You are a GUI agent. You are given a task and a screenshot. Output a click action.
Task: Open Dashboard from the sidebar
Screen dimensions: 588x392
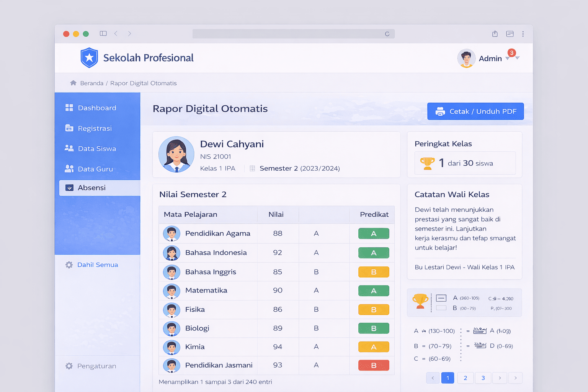(97, 108)
